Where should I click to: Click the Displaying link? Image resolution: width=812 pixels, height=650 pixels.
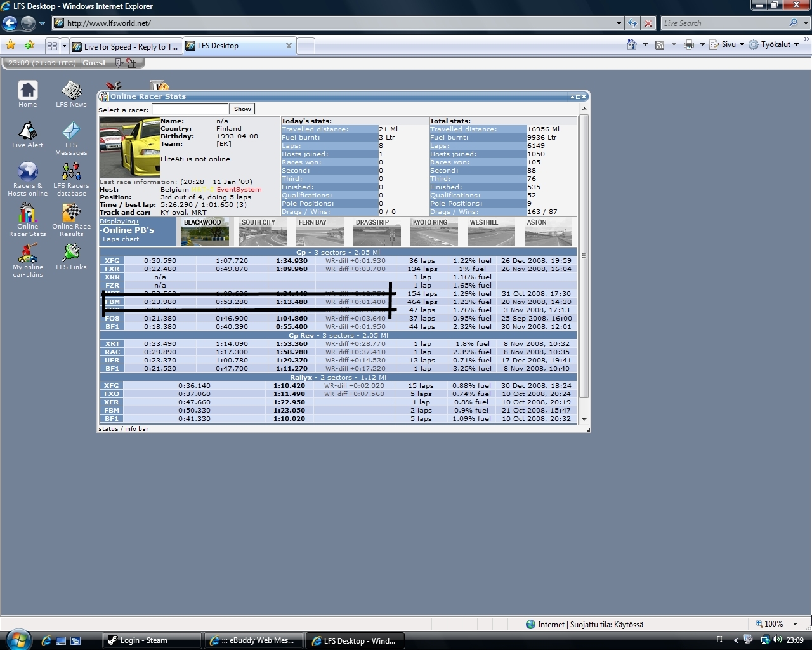tap(119, 222)
